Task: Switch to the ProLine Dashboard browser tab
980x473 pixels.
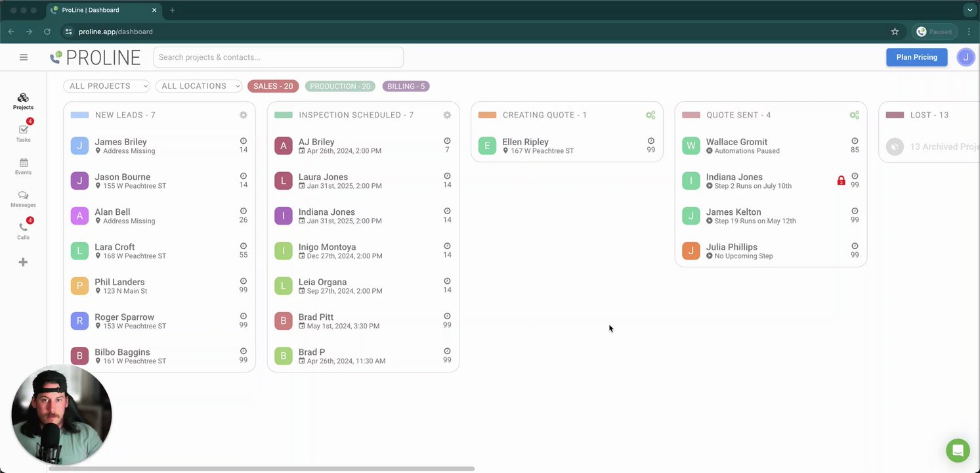Action: coord(104,11)
